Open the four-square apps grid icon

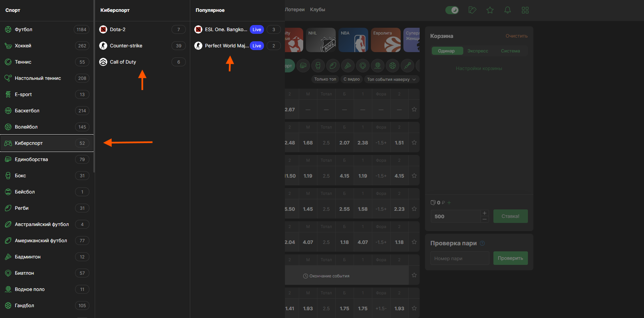(x=525, y=10)
